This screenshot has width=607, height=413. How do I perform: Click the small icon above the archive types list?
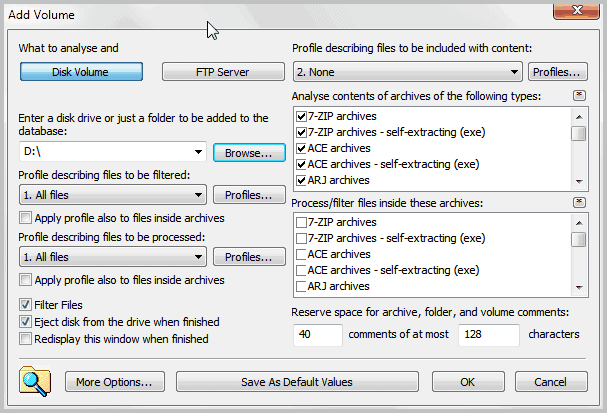579,96
